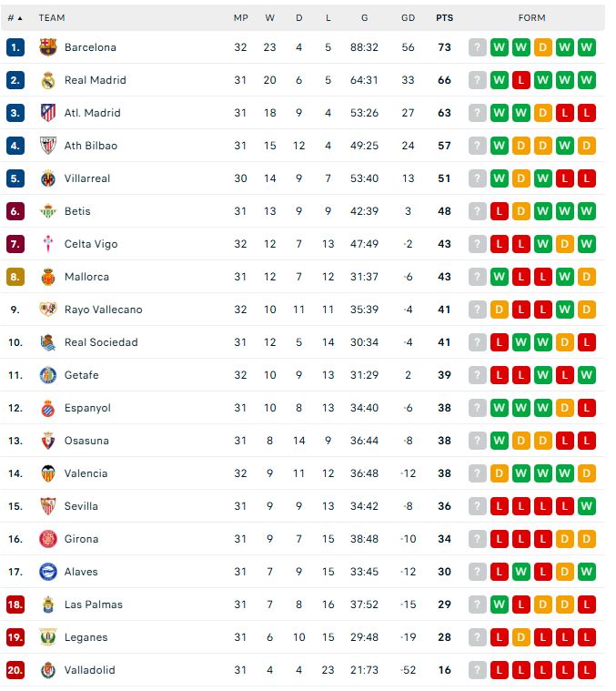The height and width of the screenshot is (691, 616).
Task: Click Barcelona's orange D form badge
Action: 543,47
